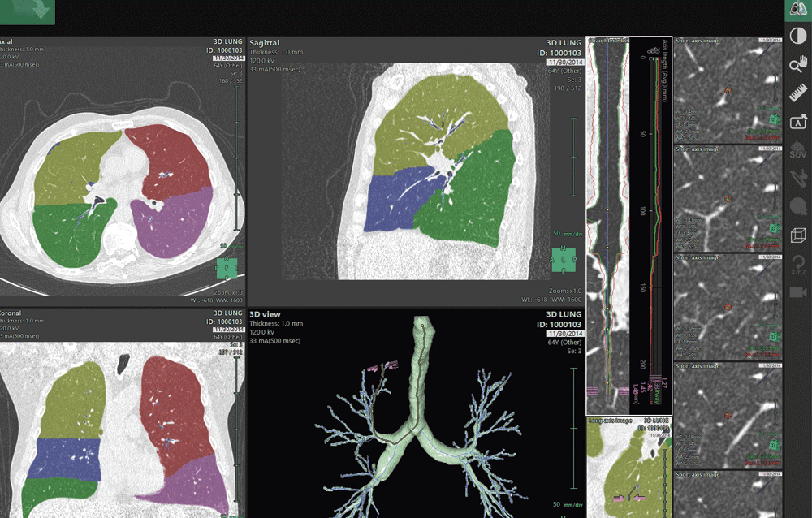Click the orientation cube in axial view
This screenshot has width=812, height=518.
coord(227,268)
